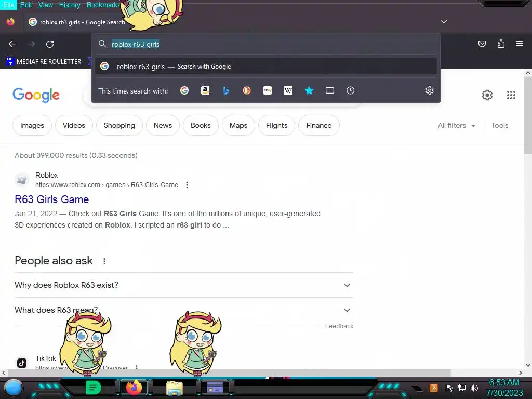This screenshot has width=532, height=399.
Task: Open search settings gear in dropdown
Action: coord(430,90)
